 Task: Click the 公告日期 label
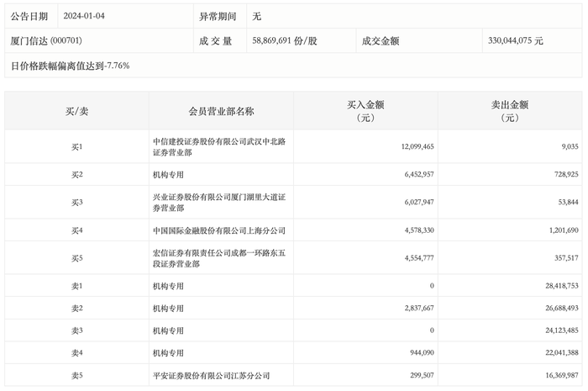pyautogui.click(x=29, y=17)
